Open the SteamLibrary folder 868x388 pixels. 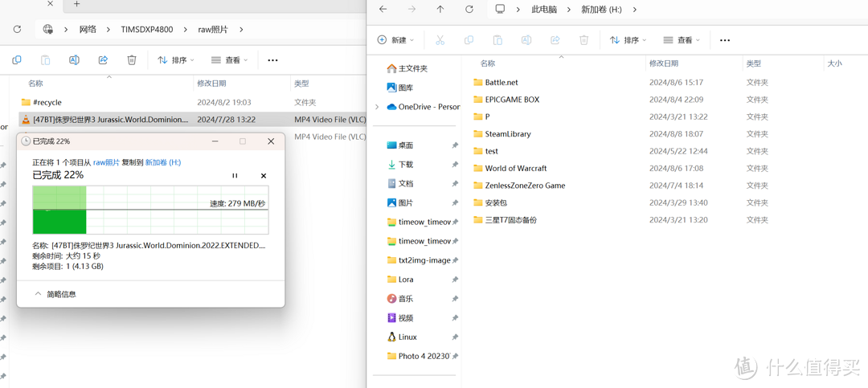(x=507, y=134)
